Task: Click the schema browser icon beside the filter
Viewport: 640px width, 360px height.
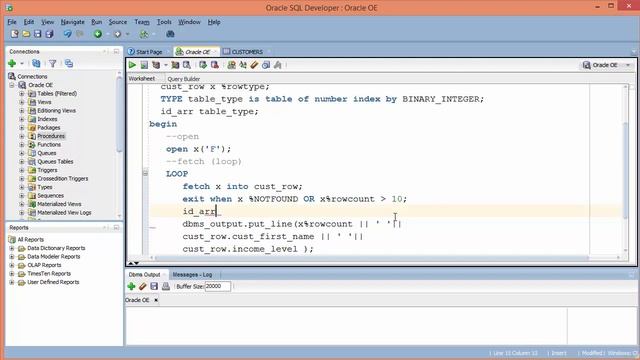Action: coord(69,63)
